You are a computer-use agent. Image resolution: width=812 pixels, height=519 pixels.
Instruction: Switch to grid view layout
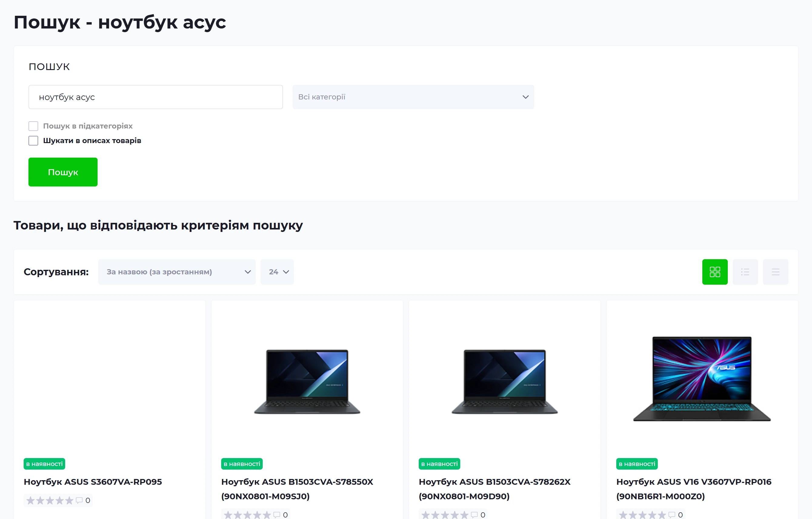[x=714, y=272]
